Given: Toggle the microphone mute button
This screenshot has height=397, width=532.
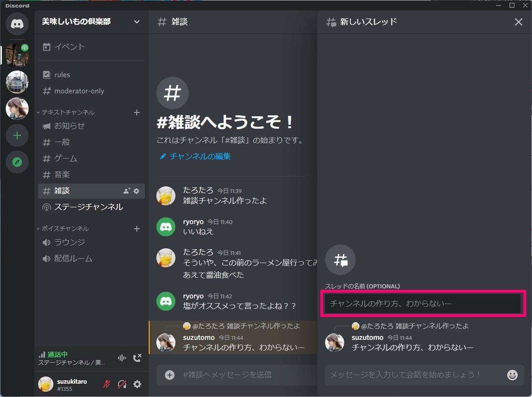Looking at the screenshot, I should pyautogui.click(x=107, y=384).
